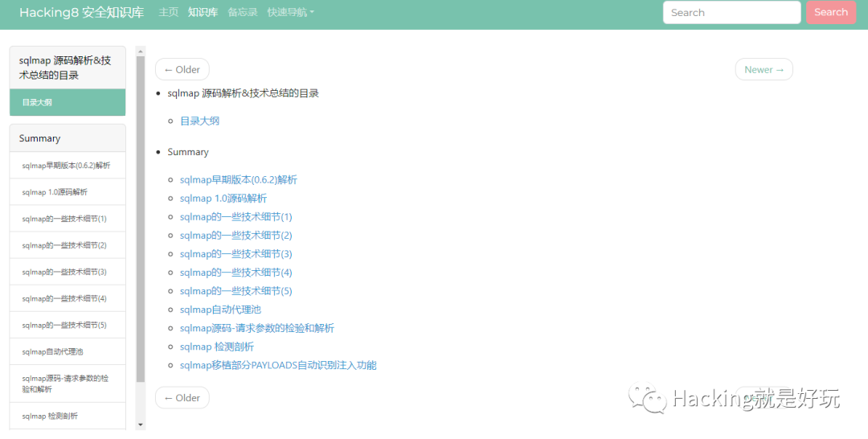Click the top Newer pagination button

pyautogui.click(x=764, y=69)
